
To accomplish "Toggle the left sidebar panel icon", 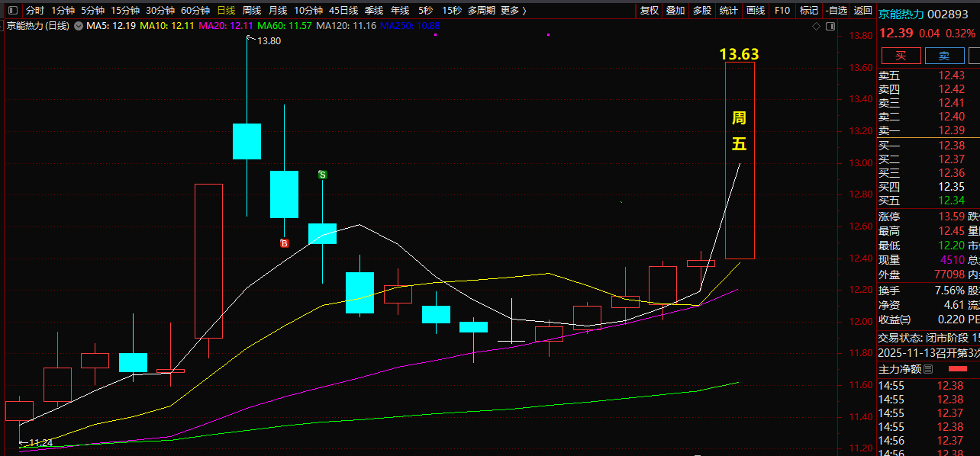I will [x=12, y=11].
